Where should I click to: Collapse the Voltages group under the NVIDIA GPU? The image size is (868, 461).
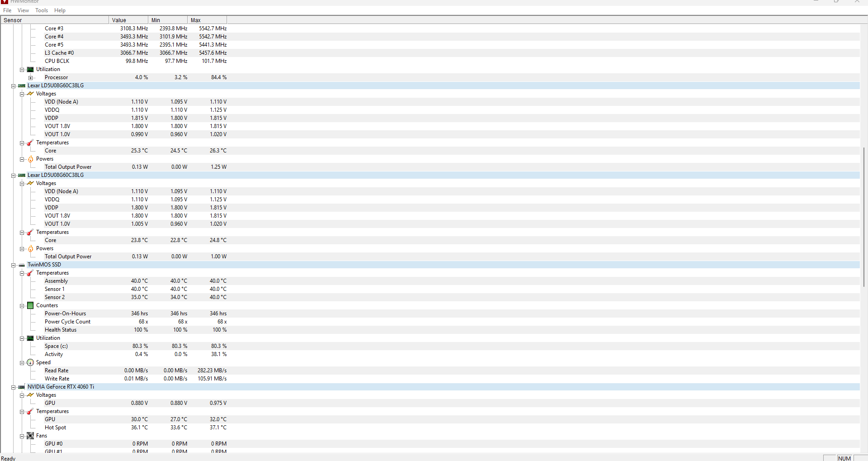[x=22, y=395]
